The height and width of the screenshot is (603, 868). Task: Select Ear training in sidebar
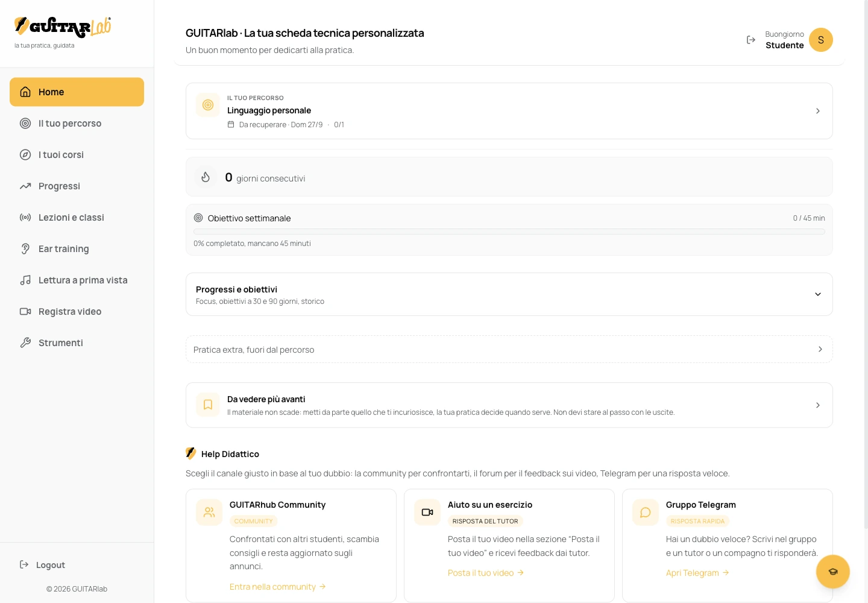click(x=77, y=248)
